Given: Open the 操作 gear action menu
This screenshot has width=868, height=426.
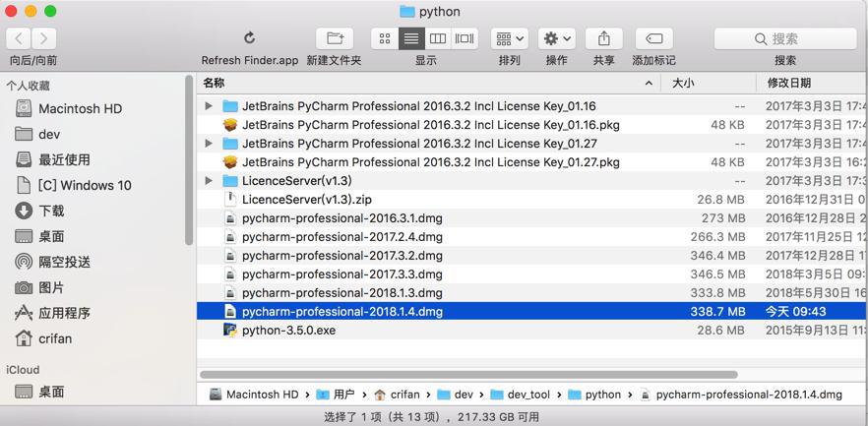Looking at the screenshot, I should coord(557,38).
